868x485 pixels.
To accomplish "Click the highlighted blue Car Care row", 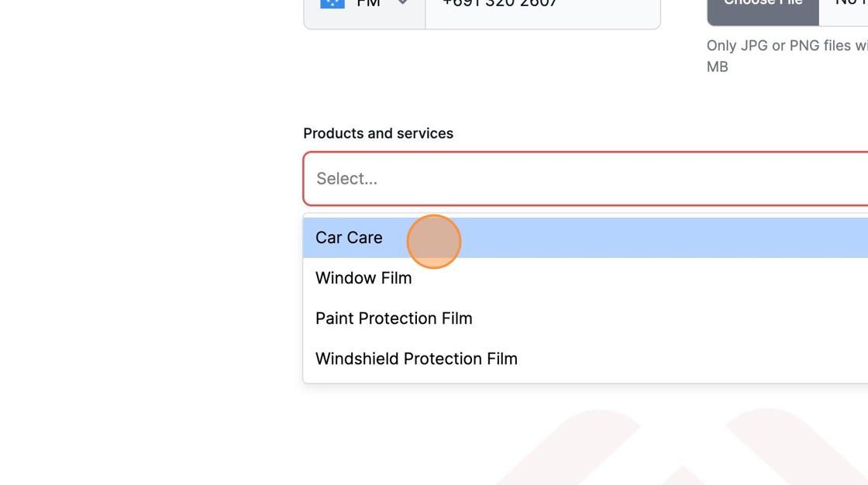I will (x=586, y=238).
